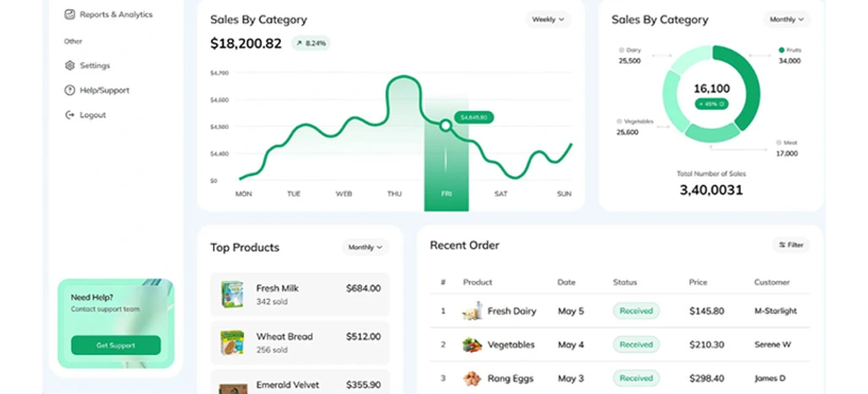Click the 16,100 donut center value

click(x=711, y=89)
